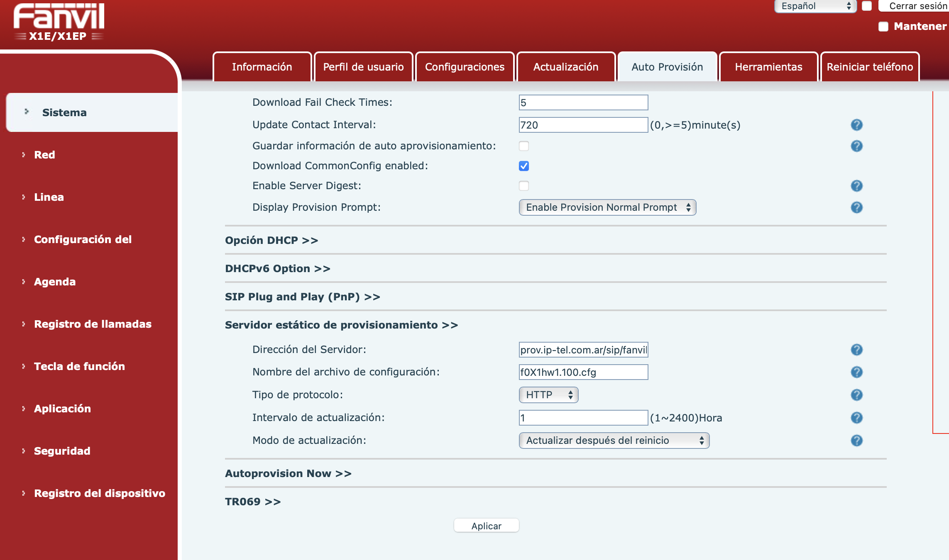Open help for Update Contact Interval

[856, 125]
